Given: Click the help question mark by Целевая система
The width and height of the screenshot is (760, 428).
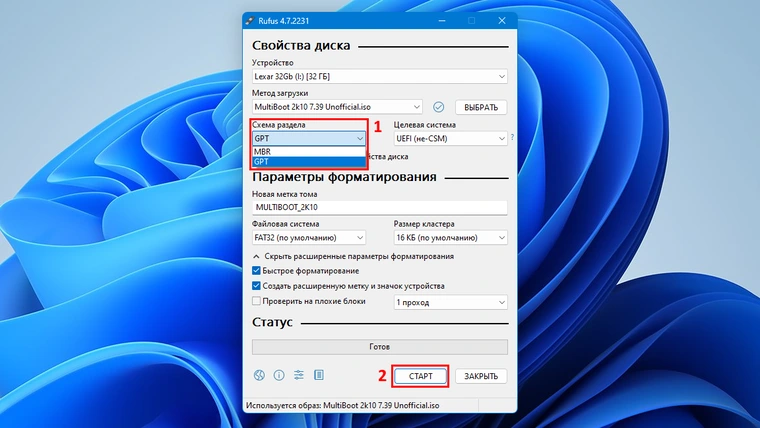Looking at the screenshot, I should (x=513, y=137).
